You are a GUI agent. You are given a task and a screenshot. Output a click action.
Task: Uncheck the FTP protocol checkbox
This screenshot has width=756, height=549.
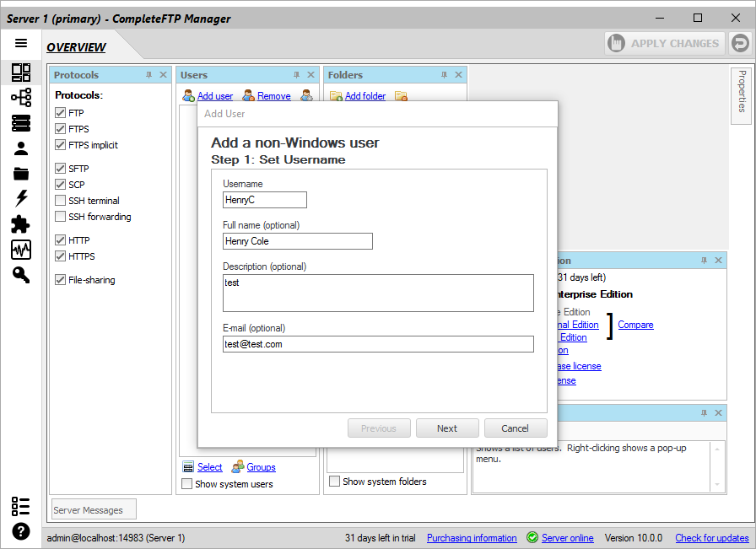click(60, 113)
